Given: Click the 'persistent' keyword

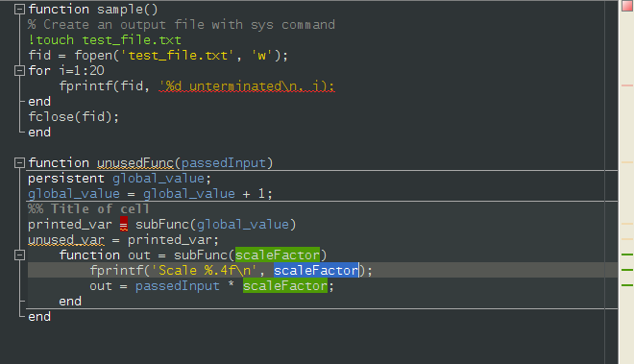Looking at the screenshot, I should (x=66, y=179).
